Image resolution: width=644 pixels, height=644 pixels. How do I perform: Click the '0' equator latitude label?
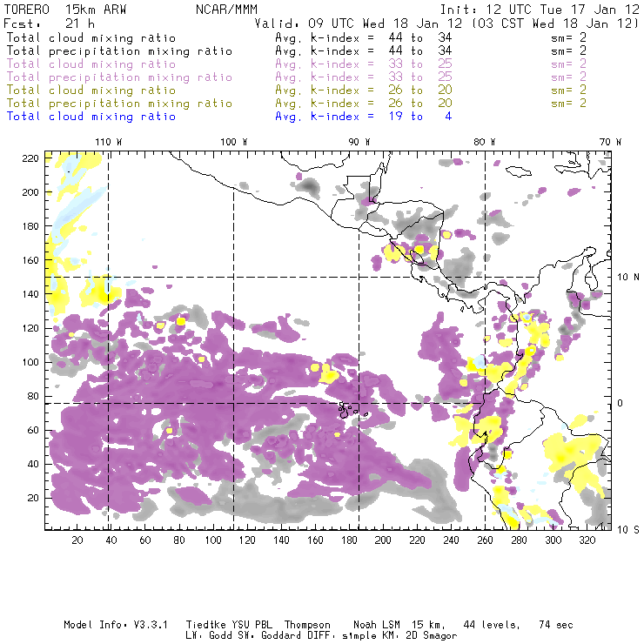tap(621, 403)
